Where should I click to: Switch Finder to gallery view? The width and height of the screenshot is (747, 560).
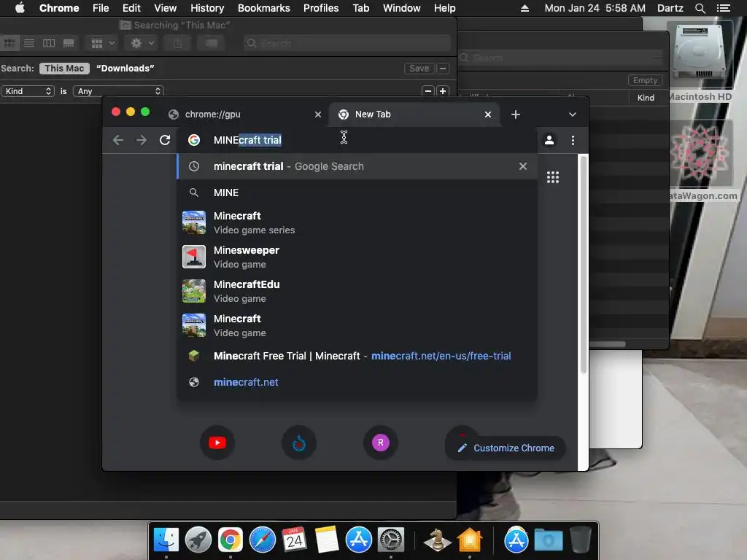point(69,43)
